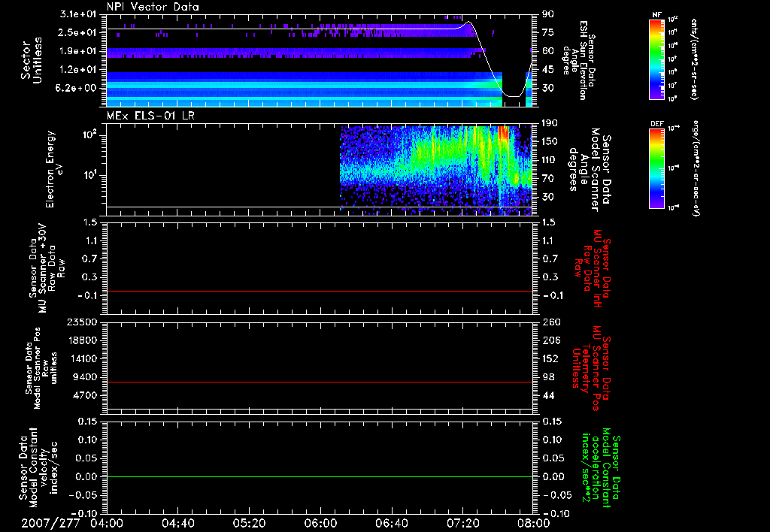Screen dimensions: 770x532
Task: Click the 06:00 time axis label
Action: tap(320, 523)
